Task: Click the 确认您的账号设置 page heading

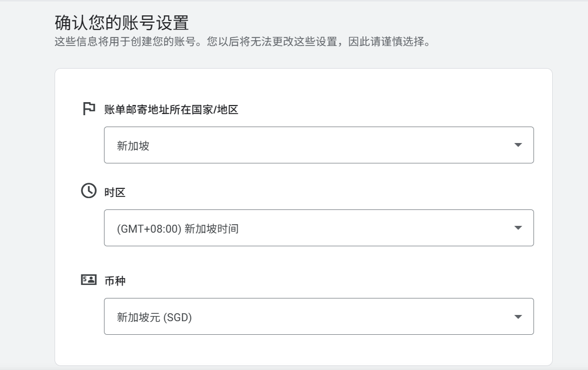Action: (122, 23)
